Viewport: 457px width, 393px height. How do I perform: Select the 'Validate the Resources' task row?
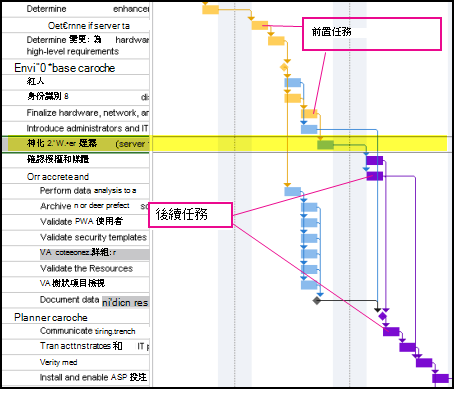click(x=76, y=268)
